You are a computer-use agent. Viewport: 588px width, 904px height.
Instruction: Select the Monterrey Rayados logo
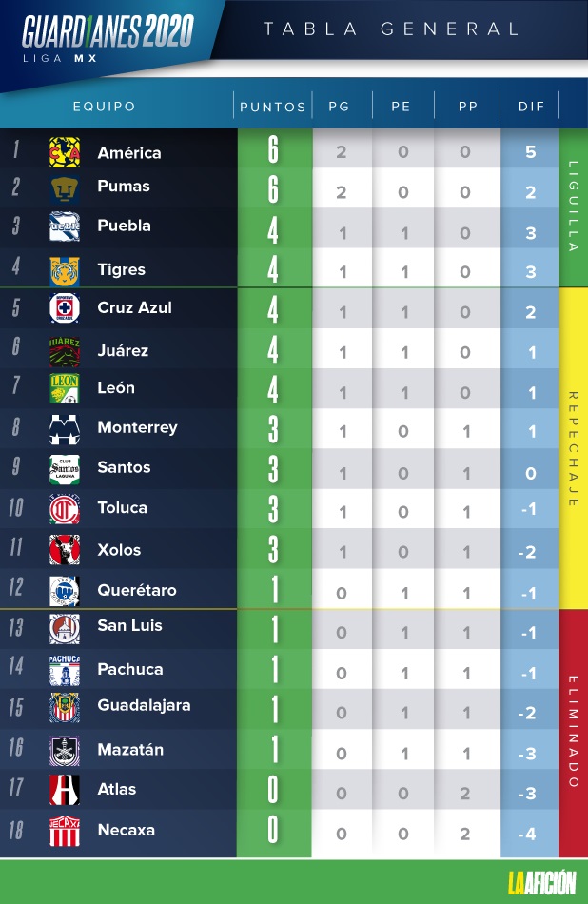pos(65,429)
